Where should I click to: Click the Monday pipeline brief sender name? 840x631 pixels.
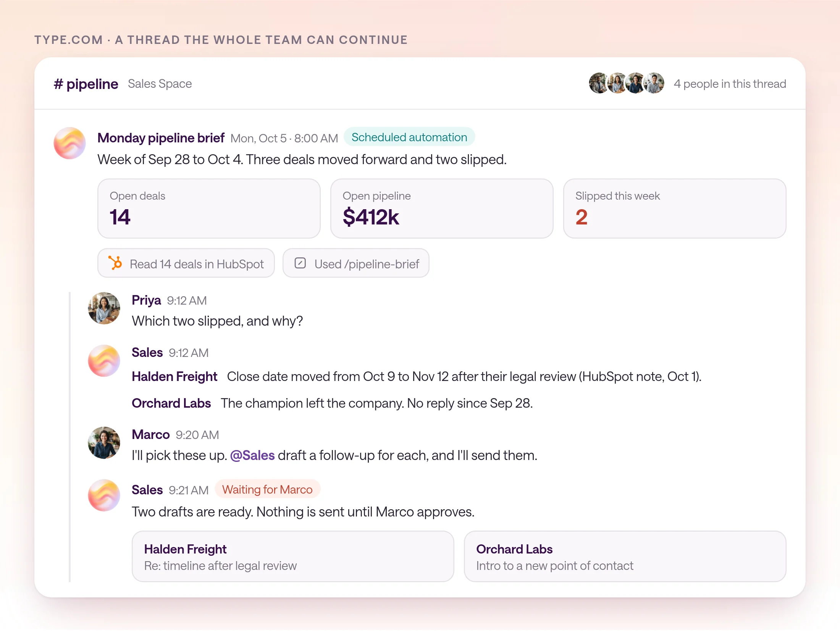(161, 138)
